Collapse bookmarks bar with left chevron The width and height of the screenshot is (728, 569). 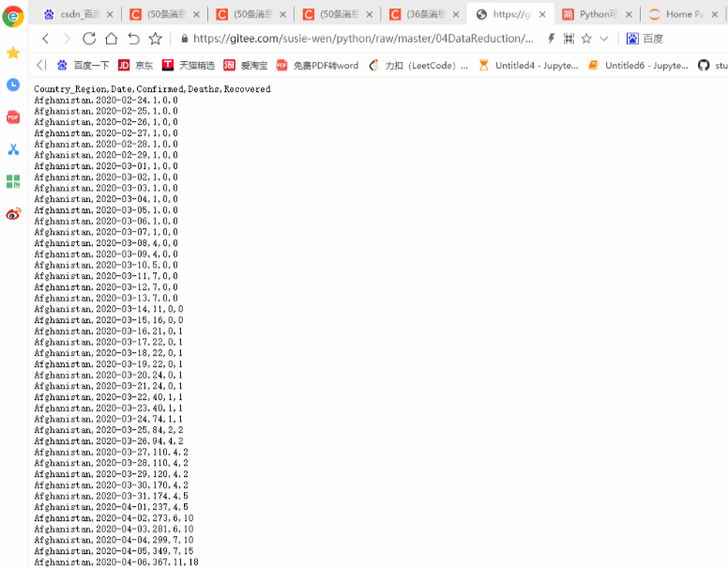41,65
